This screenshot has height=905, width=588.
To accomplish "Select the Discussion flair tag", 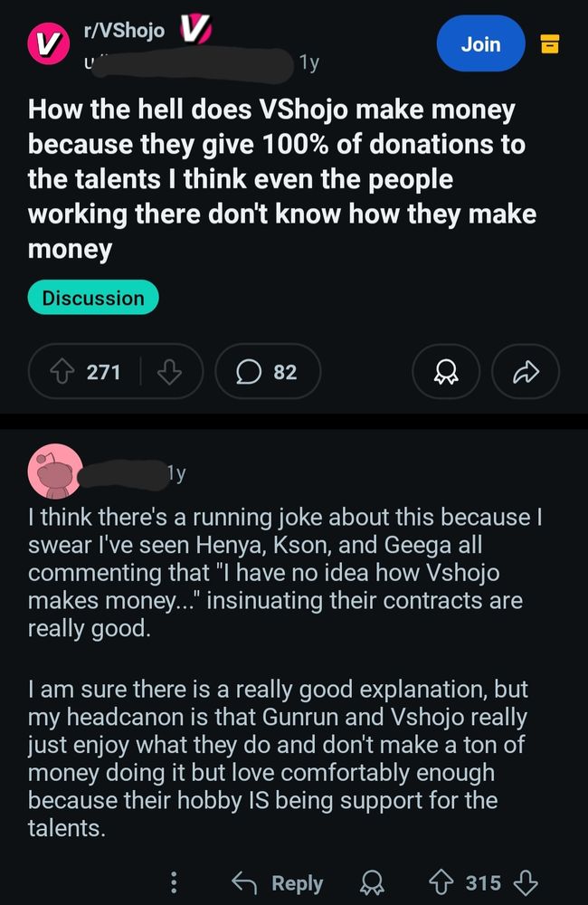I will pos(93,298).
